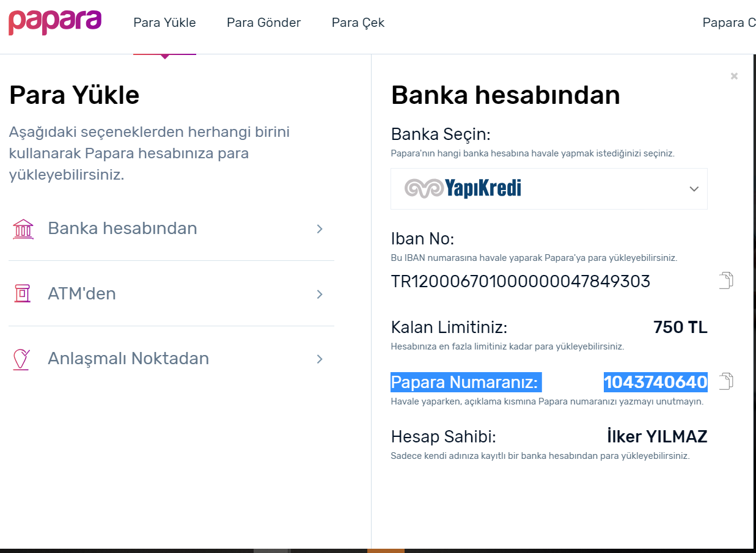Expand Banka hesabından option chevron

tap(320, 229)
